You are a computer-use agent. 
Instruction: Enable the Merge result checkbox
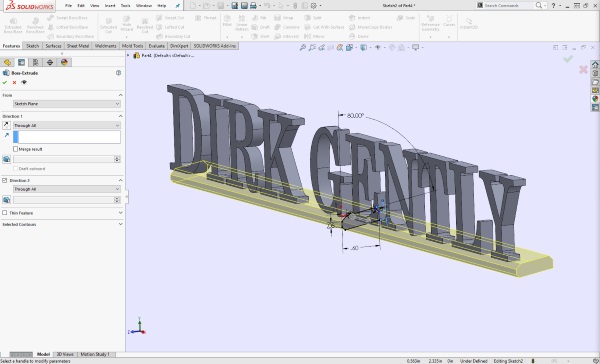(15, 149)
